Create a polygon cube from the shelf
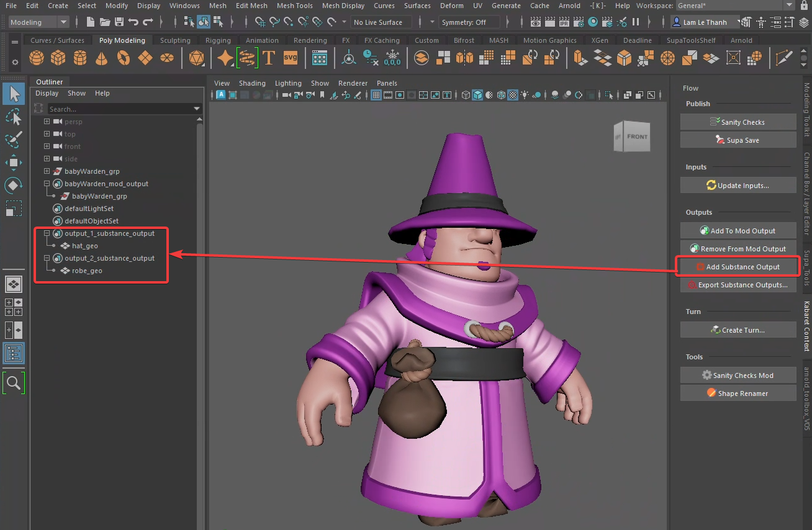This screenshot has height=530, width=812. [x=58, y=58]
